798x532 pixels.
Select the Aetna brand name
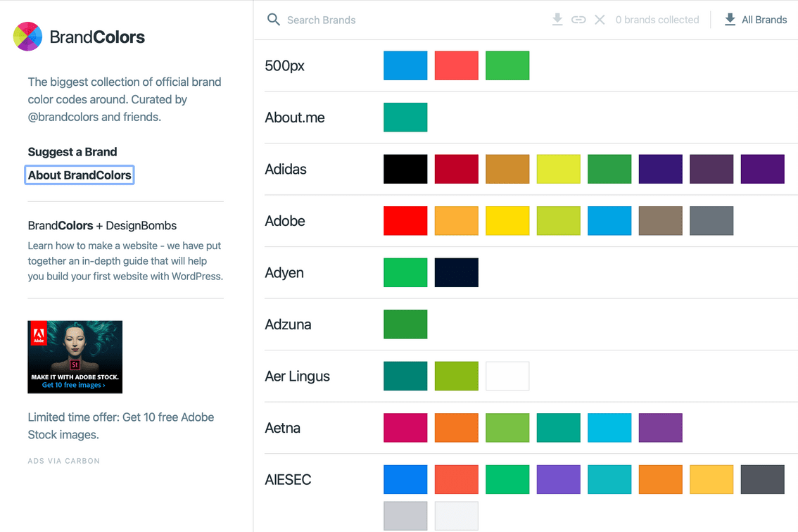click(x=282, y=428)
